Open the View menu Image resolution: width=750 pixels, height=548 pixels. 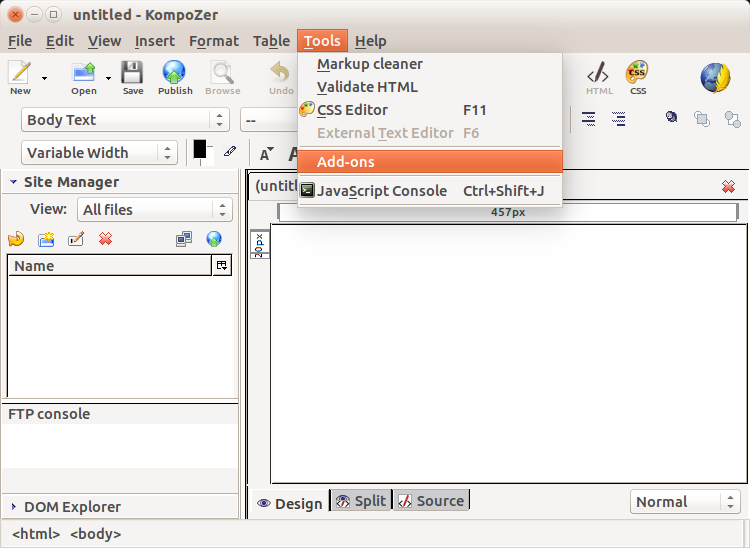104,41
